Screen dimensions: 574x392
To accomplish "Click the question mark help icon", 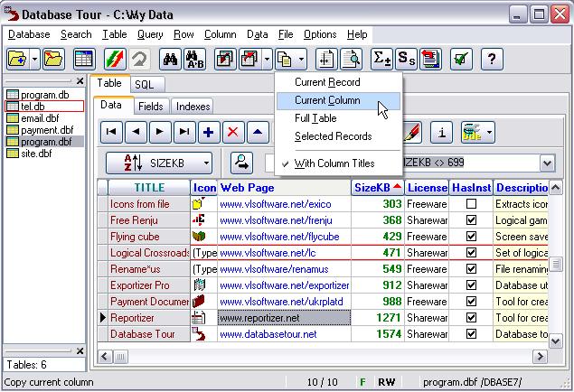I will 492,59.
